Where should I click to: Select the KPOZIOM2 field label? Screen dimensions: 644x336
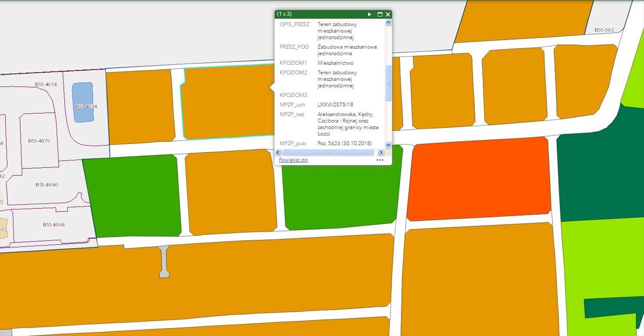[294, 73]
